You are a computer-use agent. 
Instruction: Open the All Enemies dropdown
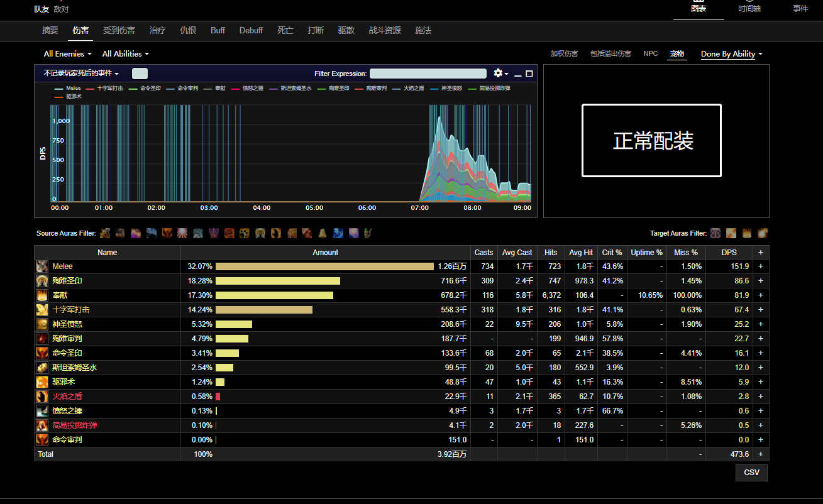[x=68, y=54]
